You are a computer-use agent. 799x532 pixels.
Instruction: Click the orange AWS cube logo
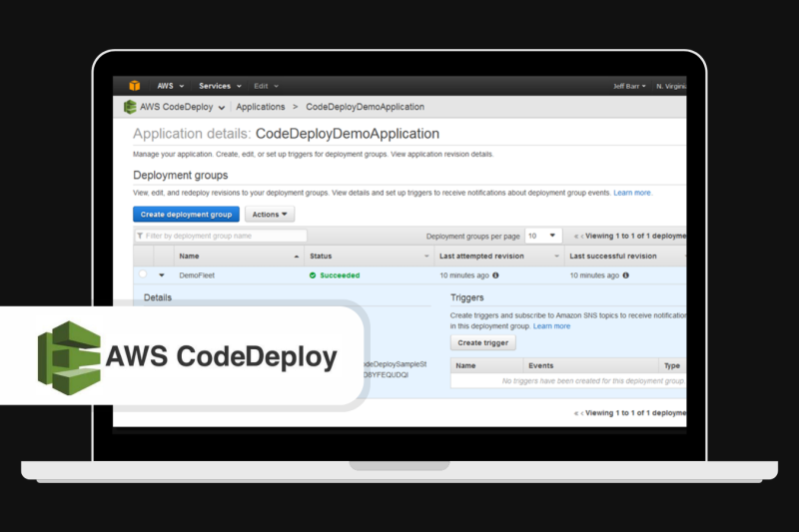(x=135, y=86)
